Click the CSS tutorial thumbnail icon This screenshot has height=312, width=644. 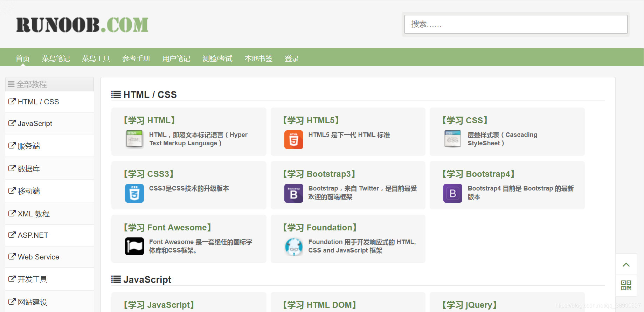[453, 139]
